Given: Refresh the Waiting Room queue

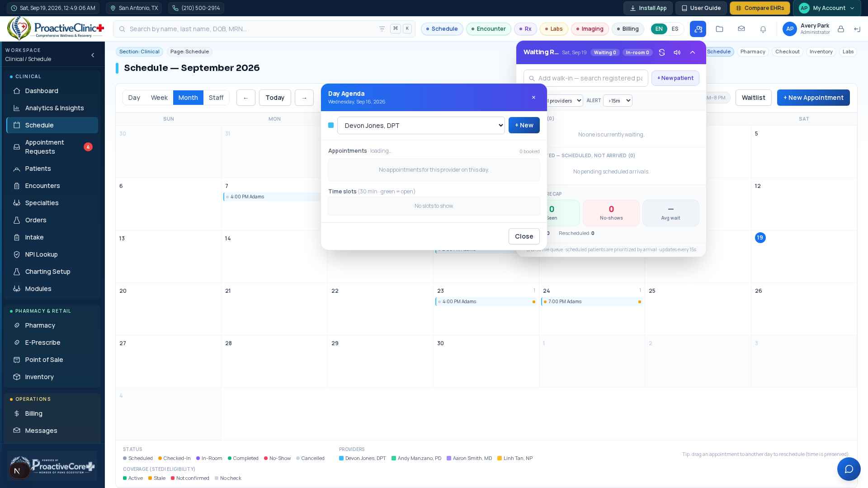Looking at the screenshot, I should point(662,52).
